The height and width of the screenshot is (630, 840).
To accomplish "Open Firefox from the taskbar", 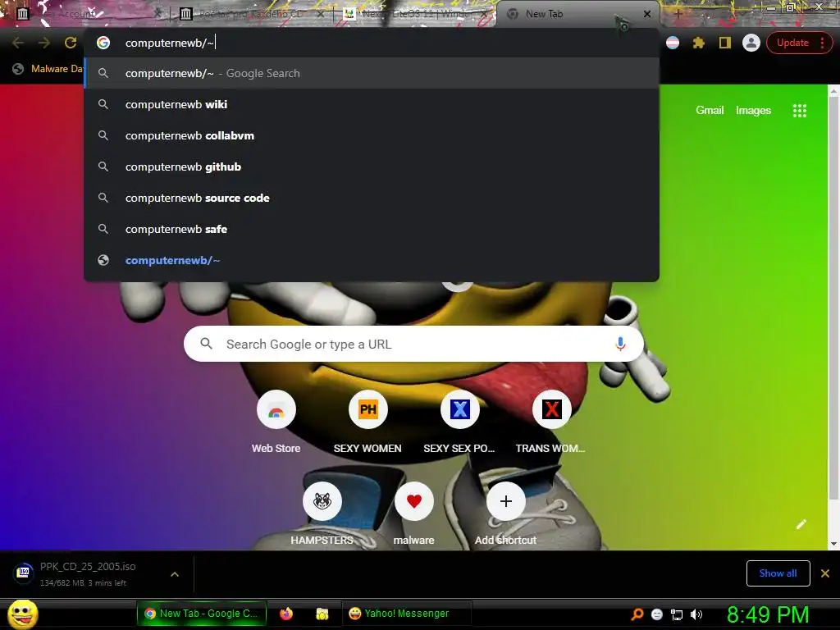I will [286, 614].
